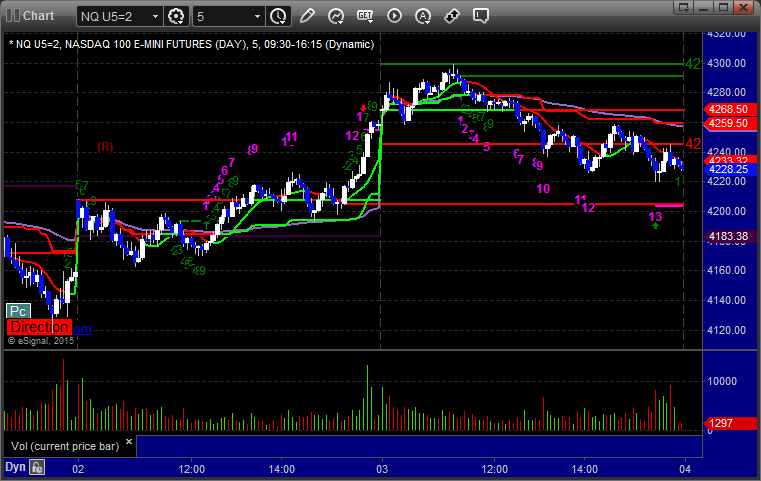
Task: Click the second 14:00 time label
Action: [x=585, y=469]
